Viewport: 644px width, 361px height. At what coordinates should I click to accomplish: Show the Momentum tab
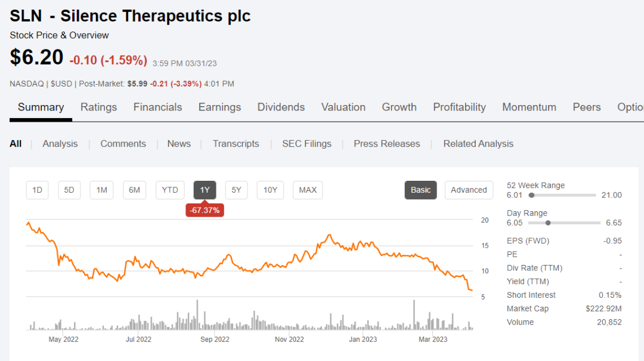pos(529,107)
